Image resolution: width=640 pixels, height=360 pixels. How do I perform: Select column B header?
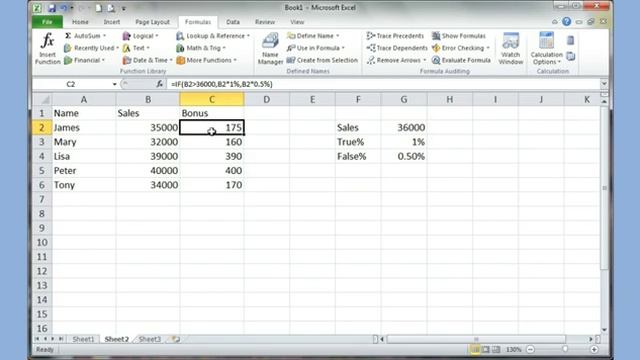point(148,99)
